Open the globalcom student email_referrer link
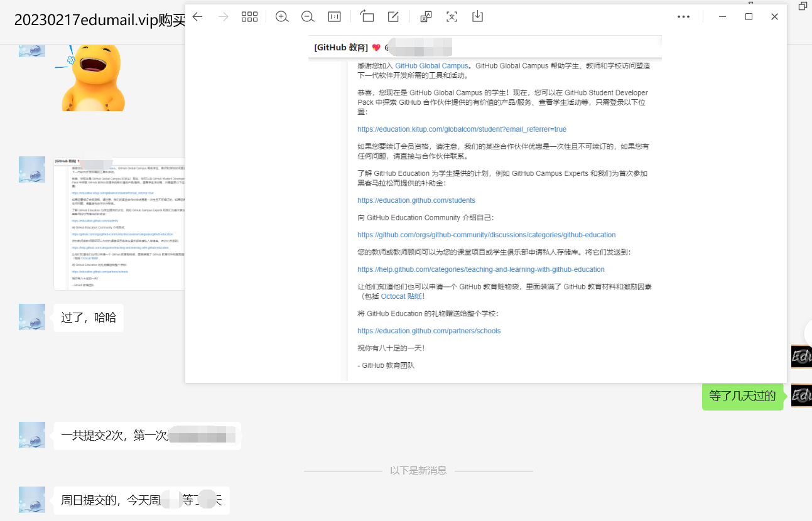The image size is (812, 521). pos(462,129)
